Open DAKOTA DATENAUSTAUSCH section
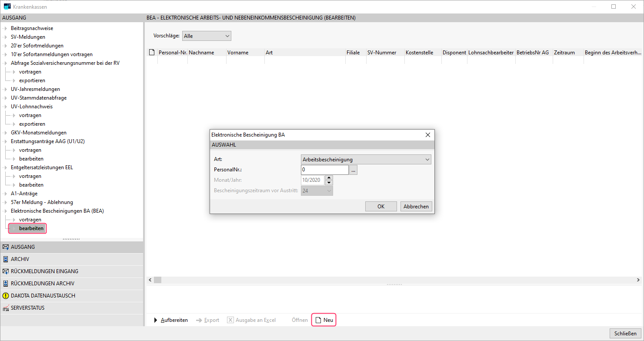This screenshot has width=644, height=341. (x=72, y=296)
